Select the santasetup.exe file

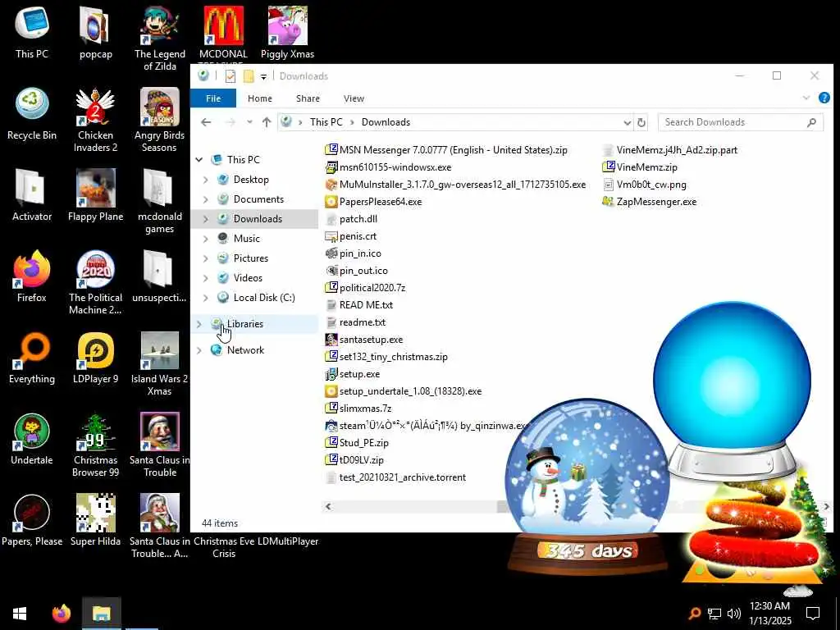[x=364, y=340]
